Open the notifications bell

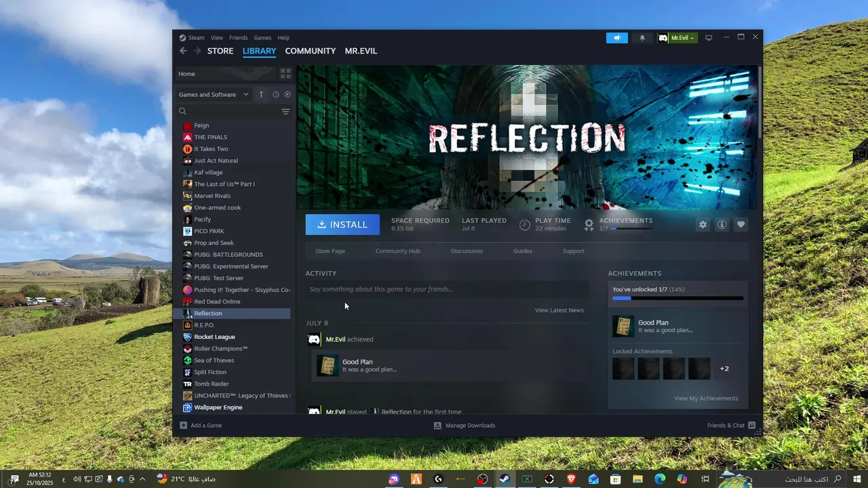(x=642, y=38)
